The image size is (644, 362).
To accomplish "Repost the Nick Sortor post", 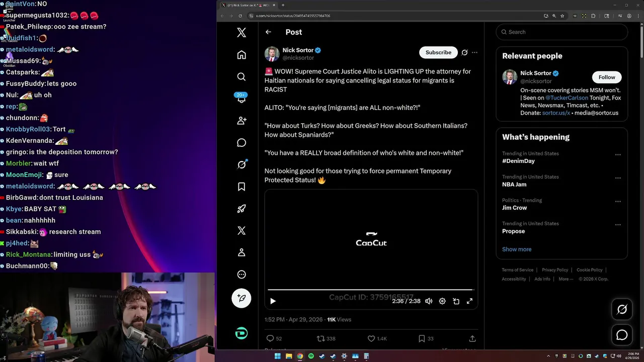I will coord(320,338).
